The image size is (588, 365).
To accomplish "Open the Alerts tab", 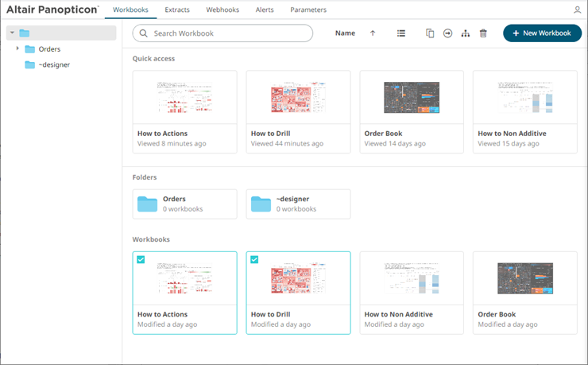I will click(265, 10).
